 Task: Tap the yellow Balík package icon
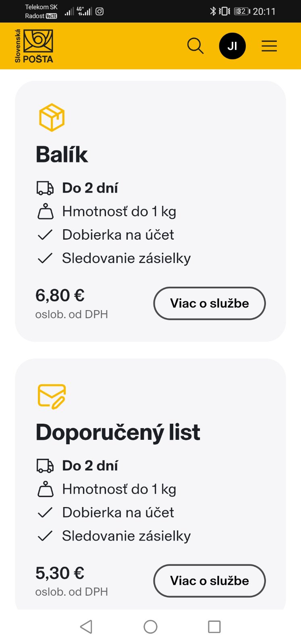coord(52,118)
